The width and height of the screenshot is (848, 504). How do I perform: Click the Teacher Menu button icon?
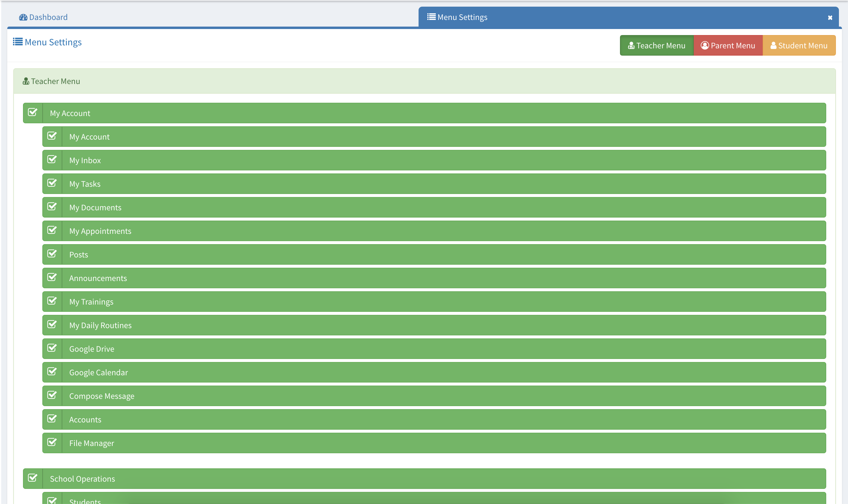(x=631, y=46)
